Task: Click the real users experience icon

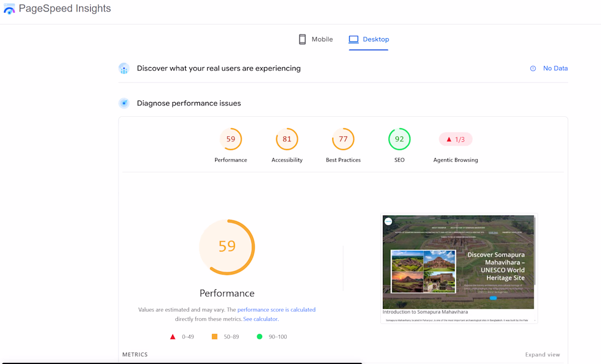Action: [x=124, y=69]
